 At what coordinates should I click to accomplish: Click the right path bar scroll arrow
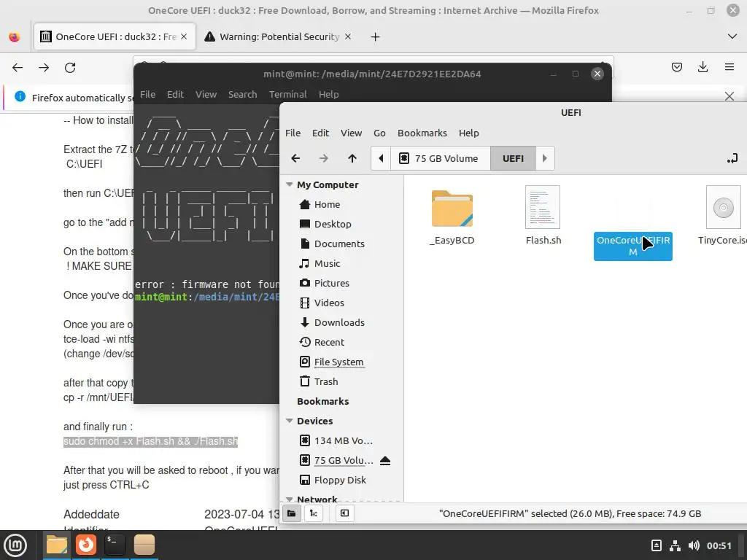point(545,158)
